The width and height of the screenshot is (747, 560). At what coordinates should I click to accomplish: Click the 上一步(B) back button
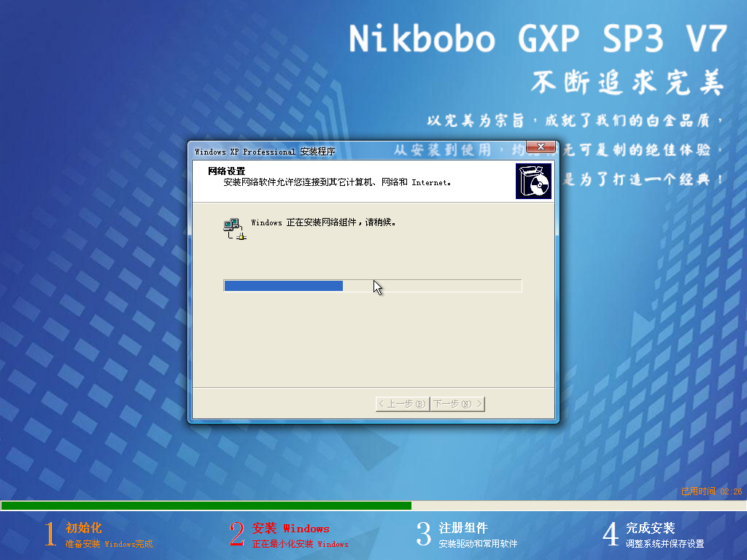click(x=402, y=404)
